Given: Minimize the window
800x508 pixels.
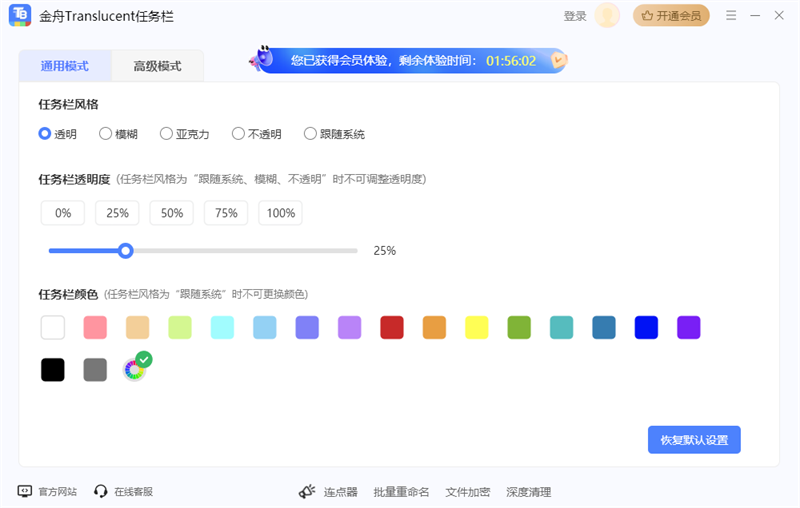Looking at the screenshot, I should [755, 16].
